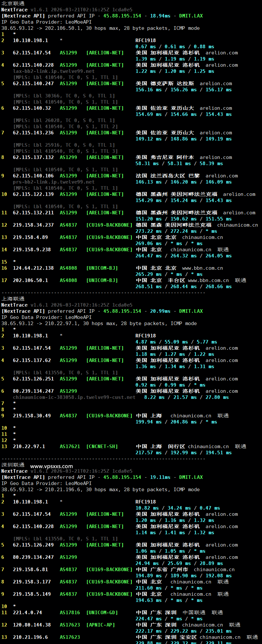Click the lax-bb2-link.ip.twelve99.net hostname

coord(54,71)
